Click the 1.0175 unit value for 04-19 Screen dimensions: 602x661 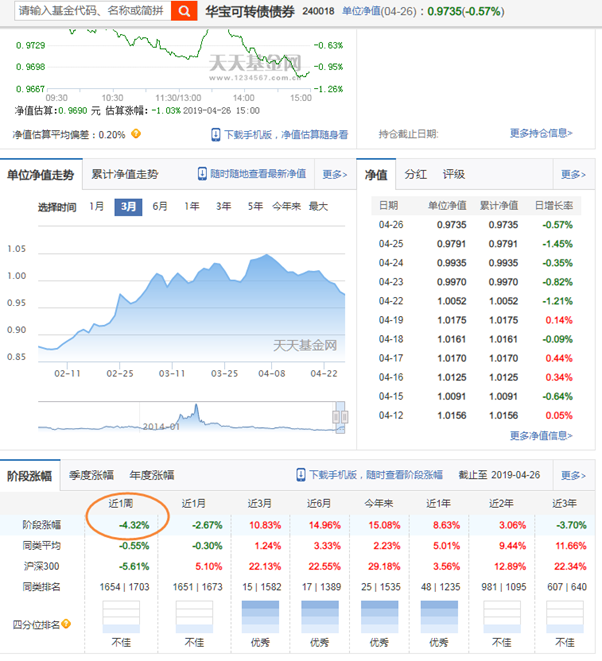[x=452, y=320]
